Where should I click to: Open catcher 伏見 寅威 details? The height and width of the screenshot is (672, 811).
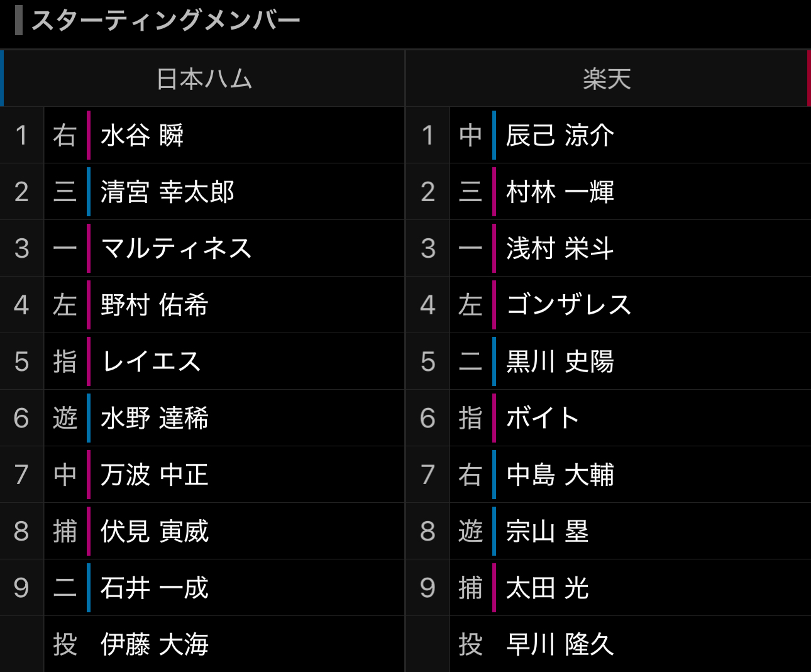(155, 531)
